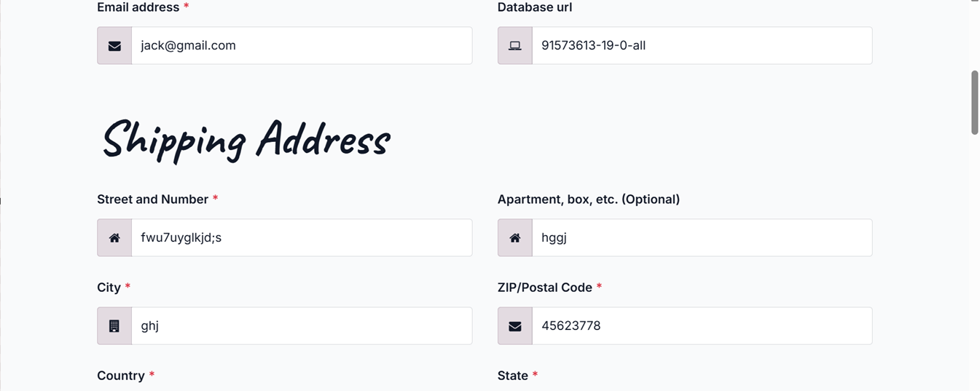The image size is (980, 391).
Task: Click the Shipping Address heading
Action: (x=246, y=138)
